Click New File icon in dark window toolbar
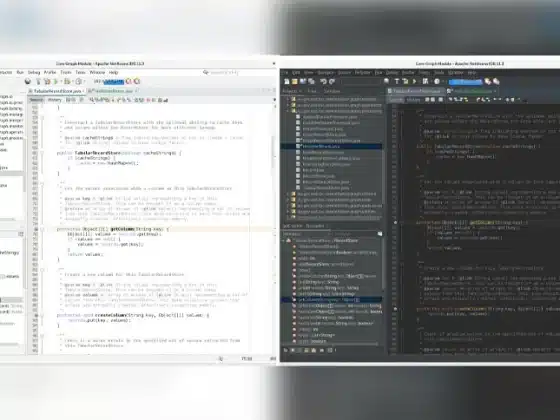The width and height of the screenshot is (560, 420). [287, 82]
